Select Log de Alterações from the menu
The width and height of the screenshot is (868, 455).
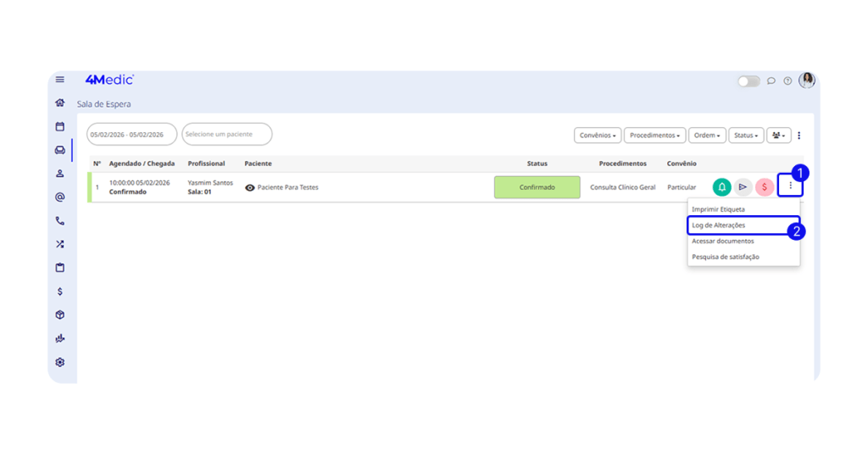719,225
